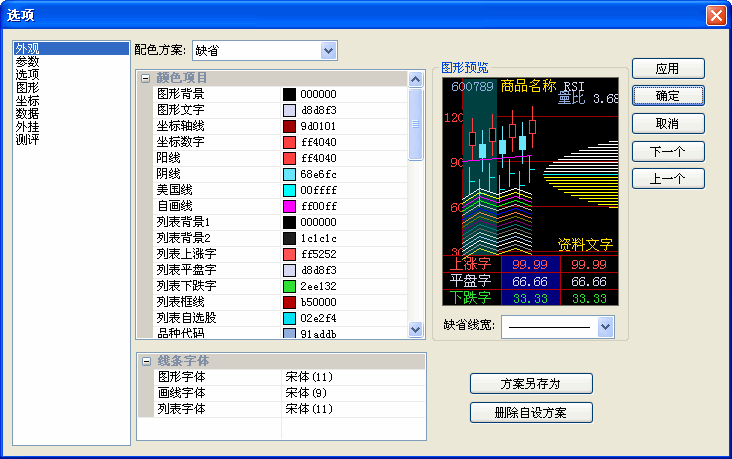Image resolution: width=732 pixels, height=459 pixels.
Task: Click the color list scrollbar down arrow
Action: [415, 330]
